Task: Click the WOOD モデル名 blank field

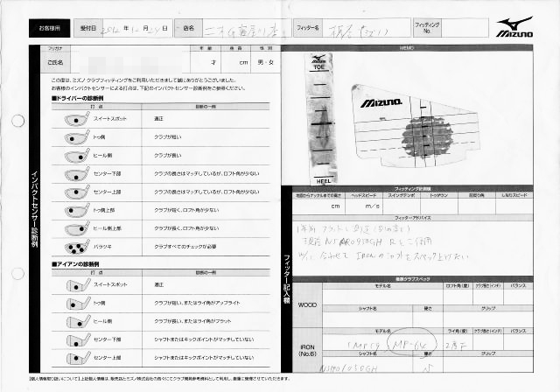Action: (382, 297)
